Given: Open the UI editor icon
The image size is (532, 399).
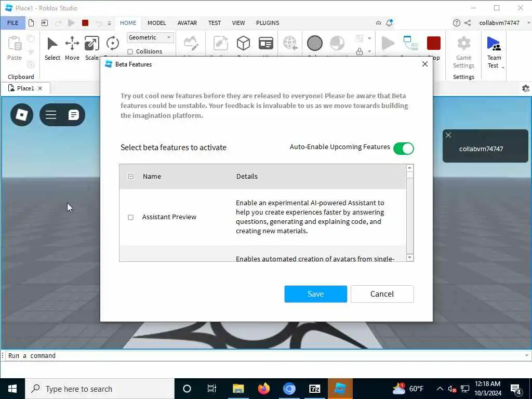Looking at the screenshot, I should [x=265, y=44].
